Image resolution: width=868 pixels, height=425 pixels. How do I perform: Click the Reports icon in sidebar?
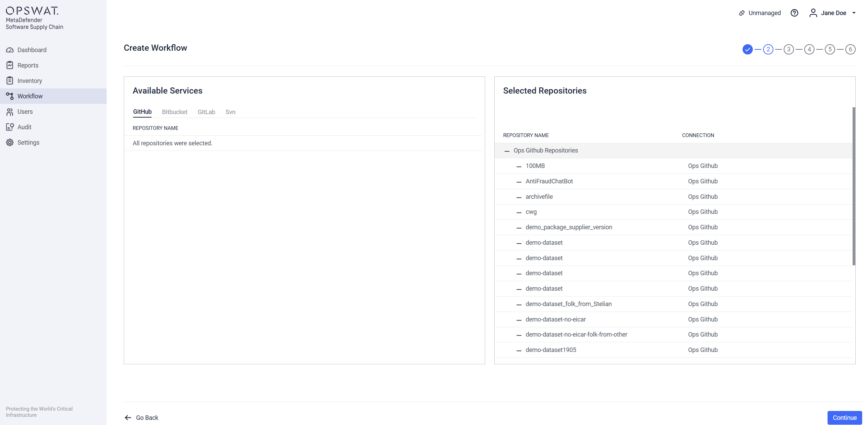coord(10,65)
